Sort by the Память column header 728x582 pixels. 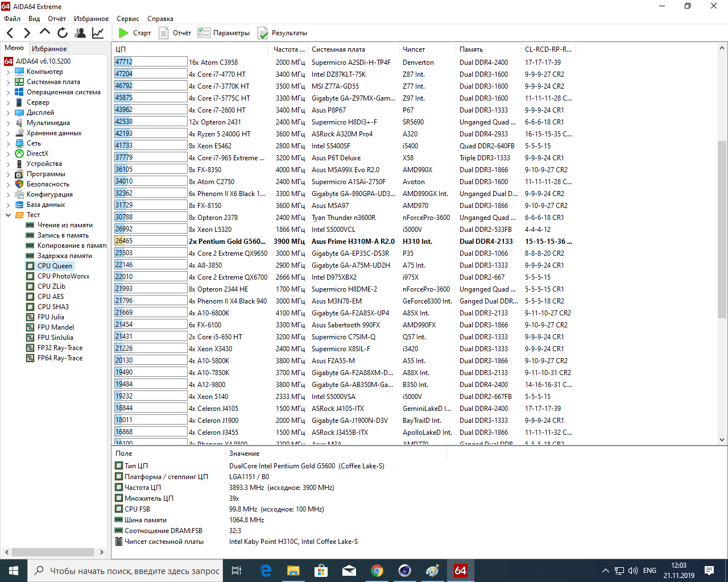(489, 49)
